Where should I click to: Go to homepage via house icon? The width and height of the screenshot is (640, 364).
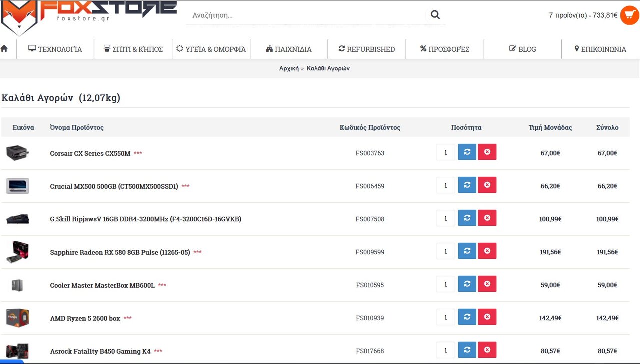point(4,49)
